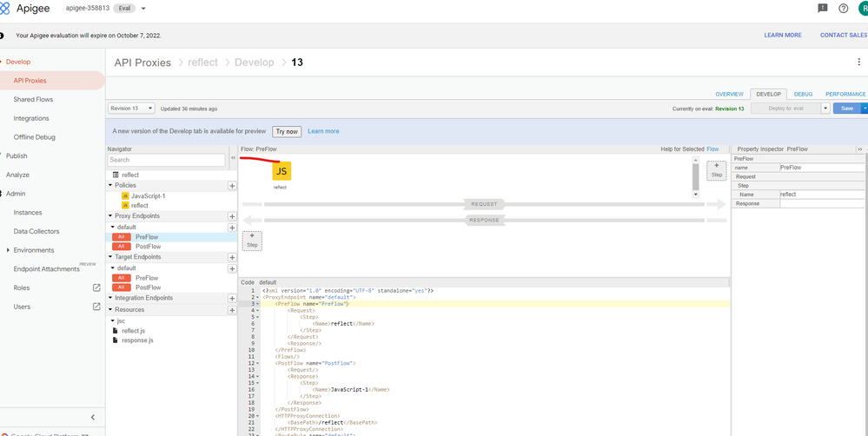Open the deploy environment dropdown arrow
Image resolution: width=868 pixels, height=436 pixels.
825,109
